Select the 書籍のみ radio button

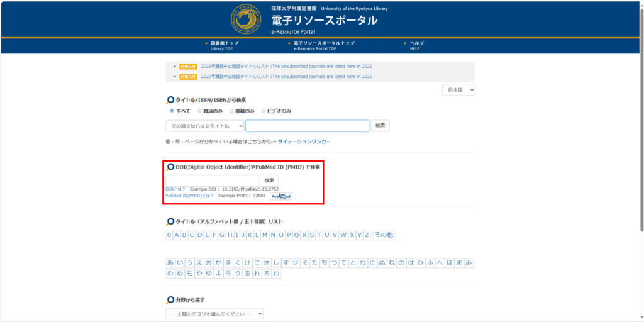tap(231, 111)
